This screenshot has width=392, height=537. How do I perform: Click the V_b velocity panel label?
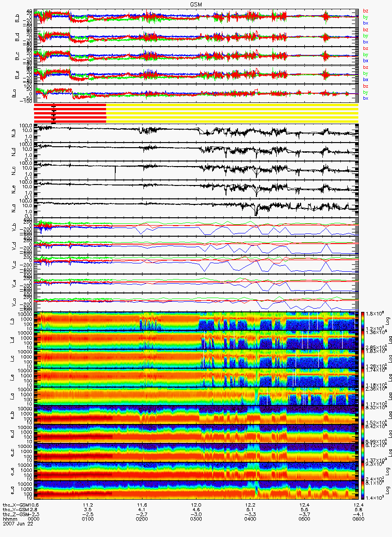click(x=14, y=227)
